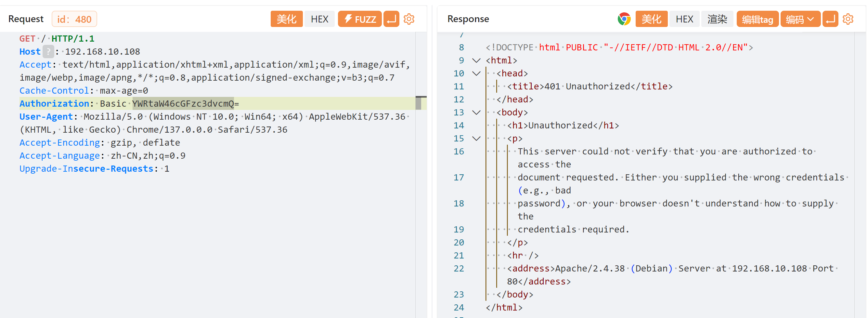Click the User-Agent header name
This screenshot has width=868, height=318.
pyautogui.click(x=46, y=117)
